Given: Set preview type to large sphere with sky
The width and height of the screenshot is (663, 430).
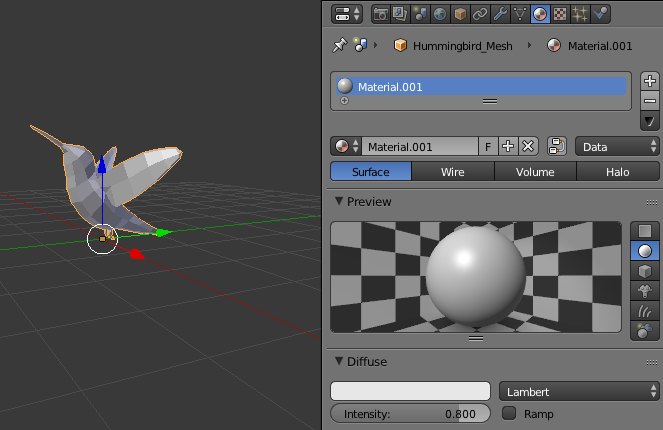Looking at the screenshot, I should 645,331.
